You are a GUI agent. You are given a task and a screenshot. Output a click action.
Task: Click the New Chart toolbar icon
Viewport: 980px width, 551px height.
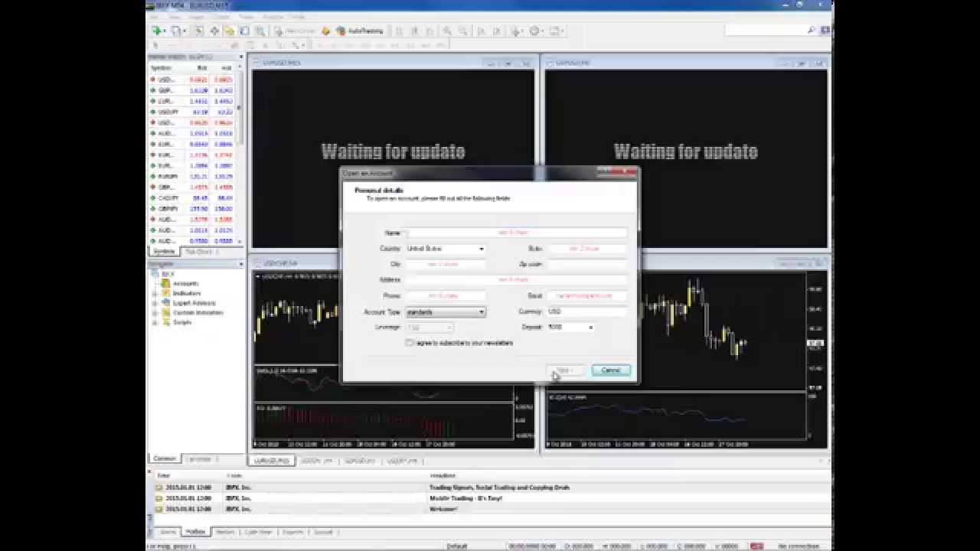157,31
